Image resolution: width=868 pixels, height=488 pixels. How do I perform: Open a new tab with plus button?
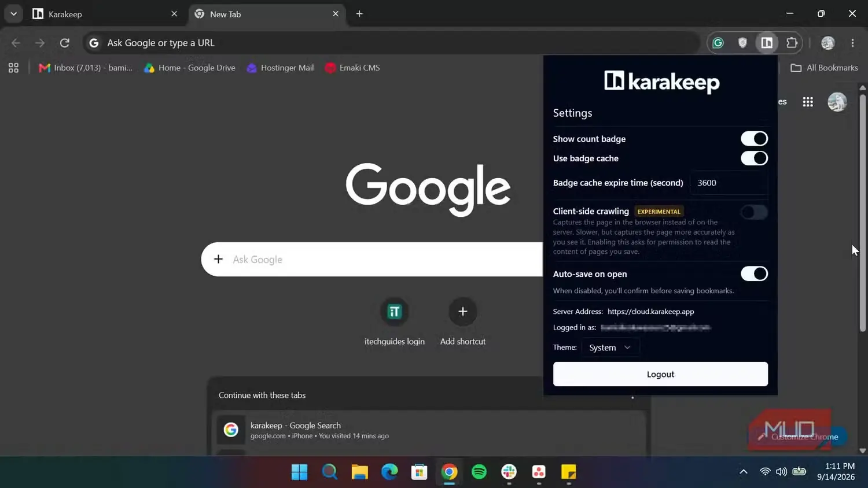coord(359,14)
